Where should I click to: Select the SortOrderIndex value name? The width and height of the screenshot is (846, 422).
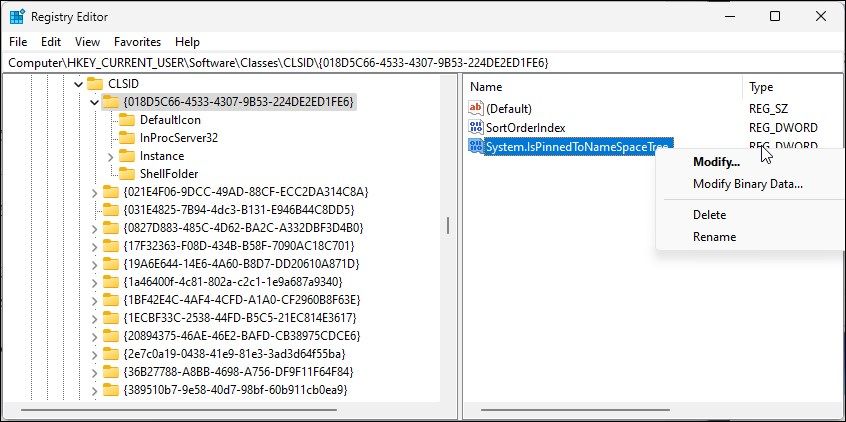click(526, 128)
